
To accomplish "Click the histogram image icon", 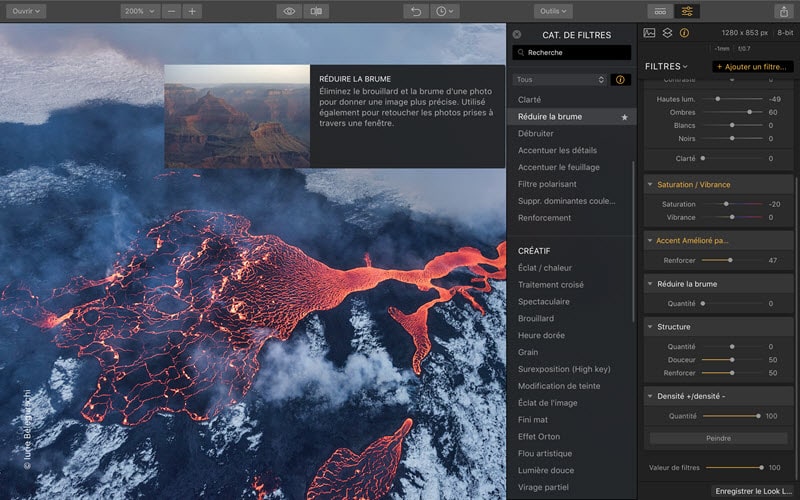I will tap(649, 33).
